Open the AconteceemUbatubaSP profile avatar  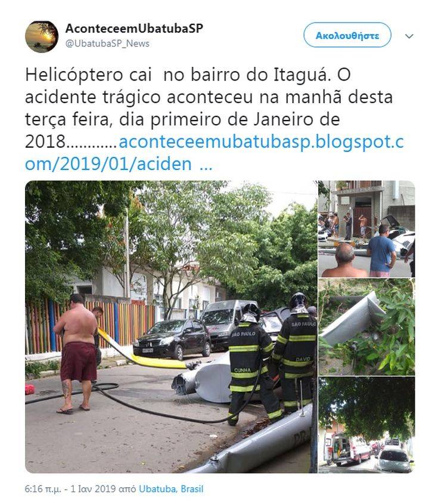pos(42,36)
